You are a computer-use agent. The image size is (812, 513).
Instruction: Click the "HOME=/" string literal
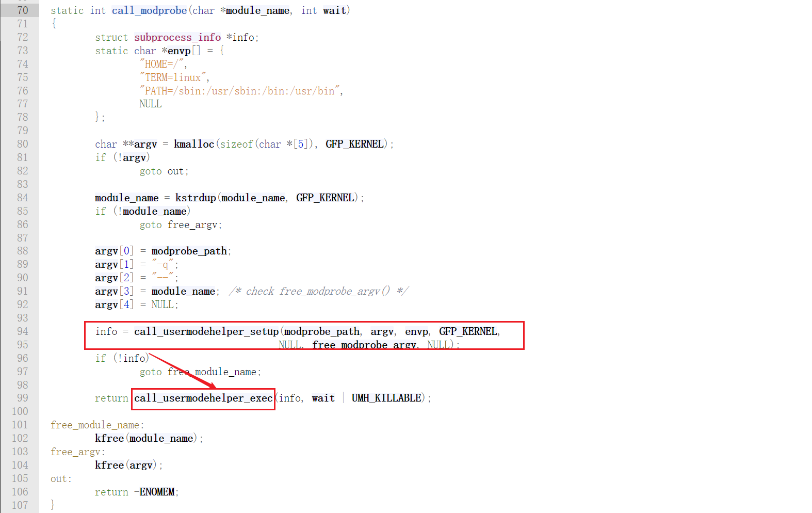pos(162,64)
